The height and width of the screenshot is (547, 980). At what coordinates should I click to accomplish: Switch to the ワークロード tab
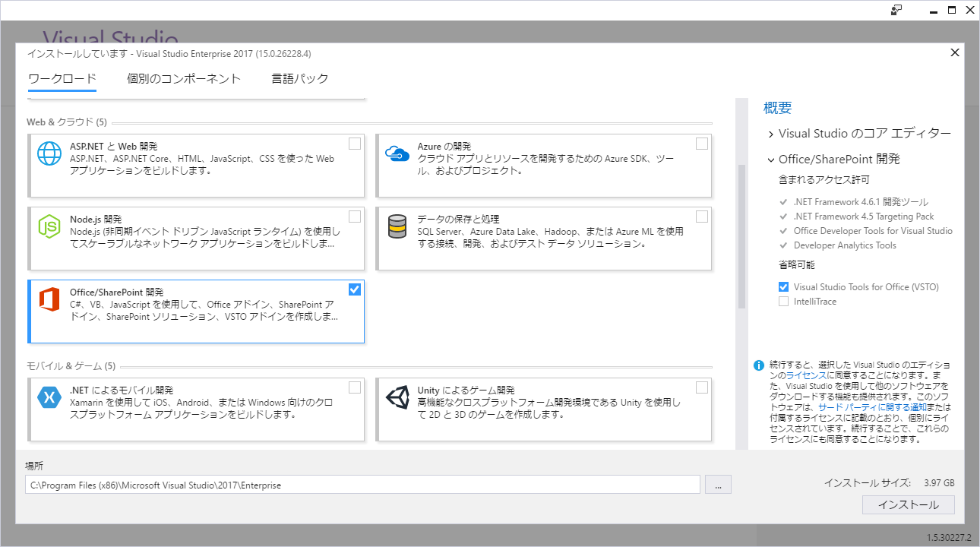pyautogui.click(x=62, y=78)
